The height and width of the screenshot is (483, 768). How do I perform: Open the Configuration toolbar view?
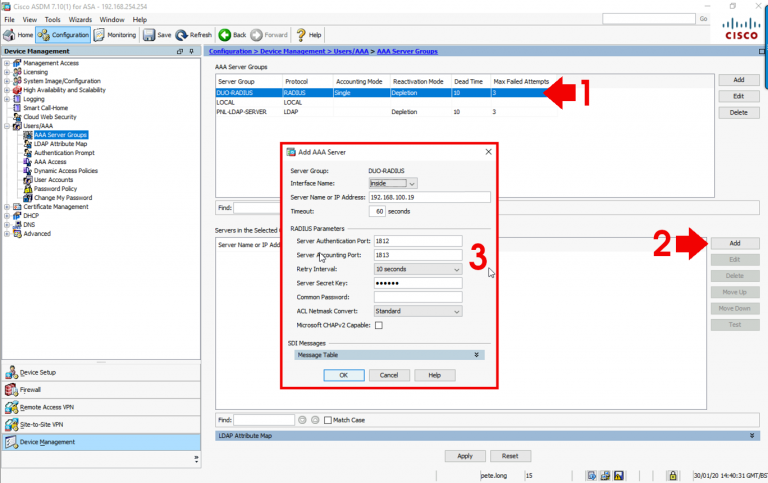click(63, 35)
